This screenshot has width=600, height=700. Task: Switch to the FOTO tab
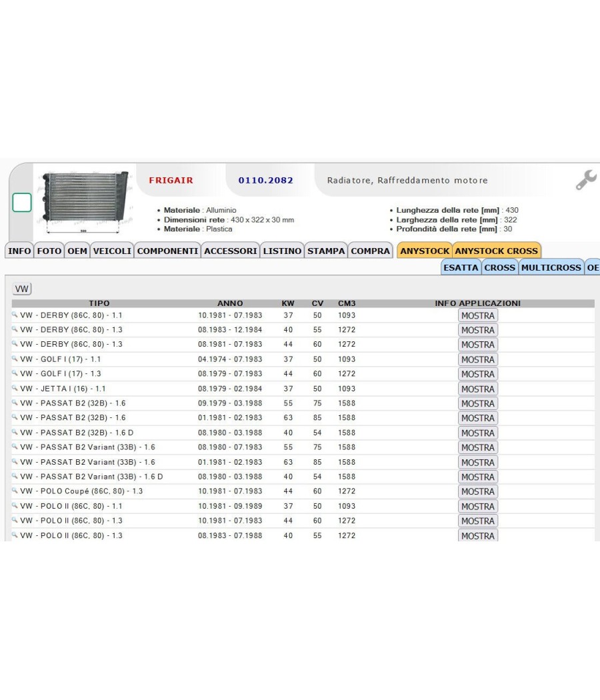pos(49,251)
